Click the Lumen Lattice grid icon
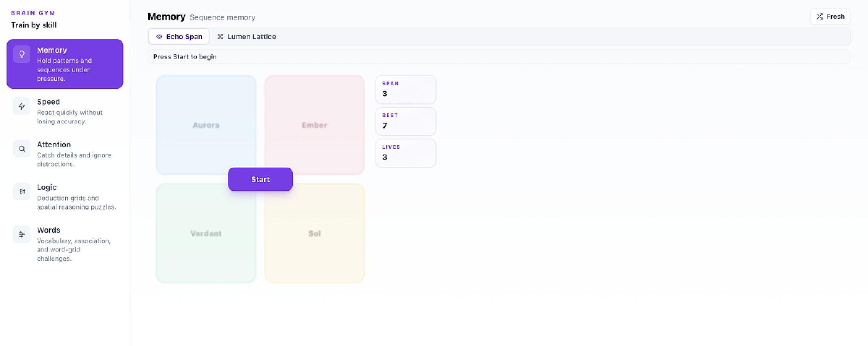868x346 pixels. tap(220, 37)
